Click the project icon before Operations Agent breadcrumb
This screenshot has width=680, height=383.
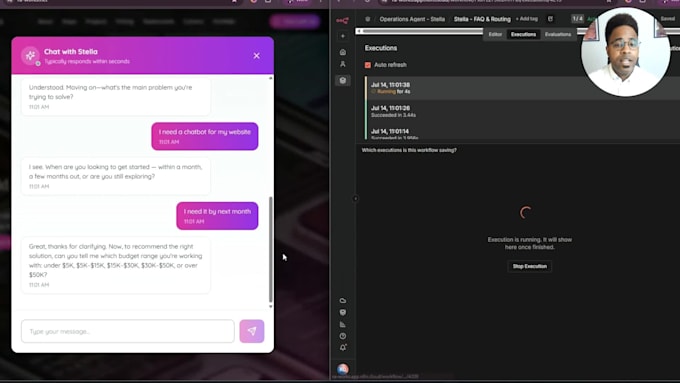368,19
